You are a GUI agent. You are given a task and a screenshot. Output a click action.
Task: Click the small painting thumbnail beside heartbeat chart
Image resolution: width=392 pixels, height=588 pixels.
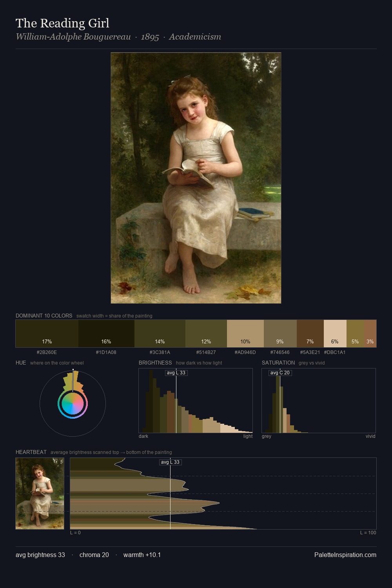point(40,494)
